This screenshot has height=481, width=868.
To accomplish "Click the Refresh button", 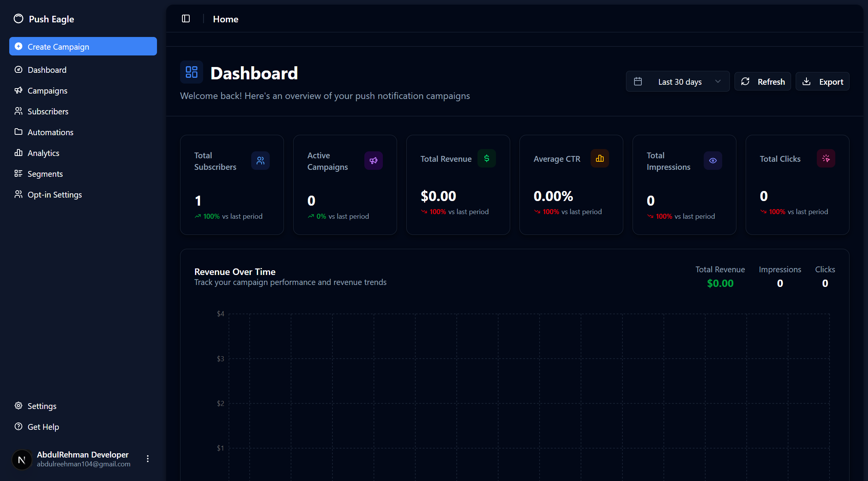I will point(763,81).
